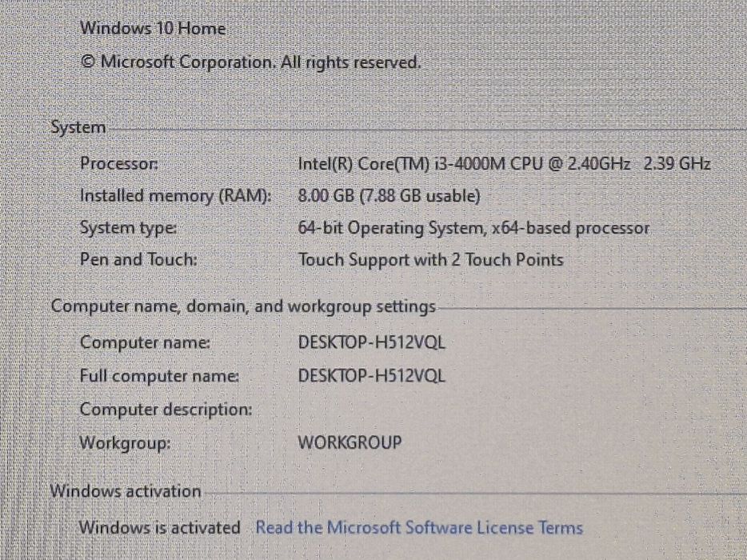Select the Windows 10 Home edition text
The width and height of the screenshot is (747, 560).
click(x=153, y=28)
